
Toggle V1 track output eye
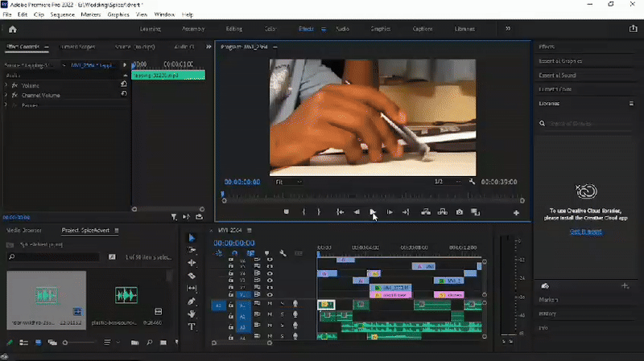pyautogui.click(x=270, y=294)
